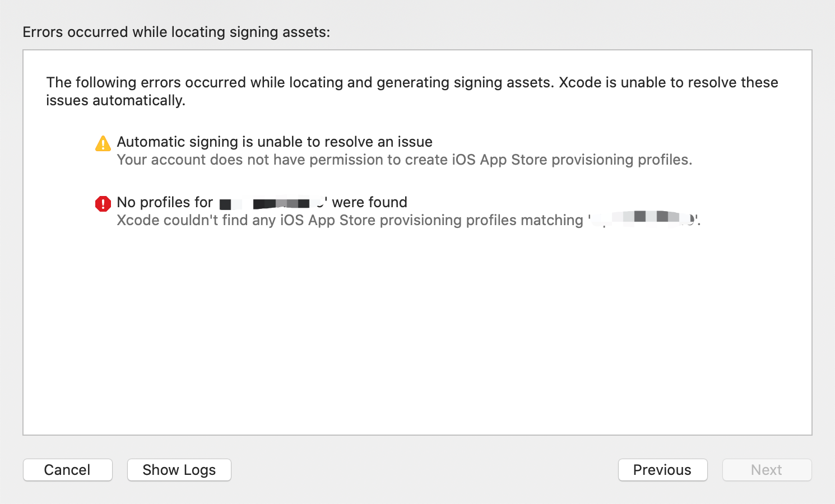
Task: Click the 'The following errors occurred' intro paragraph
Action: 412,91
